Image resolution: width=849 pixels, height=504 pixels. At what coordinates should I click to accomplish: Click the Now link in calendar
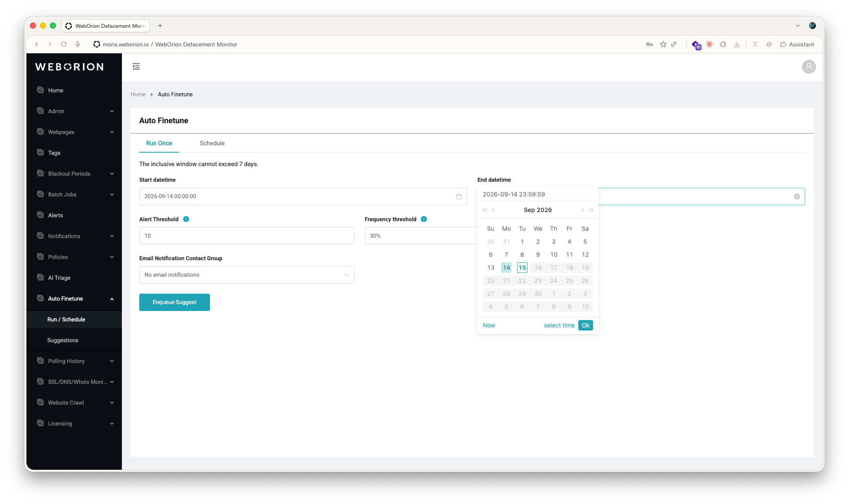[489, 325]
